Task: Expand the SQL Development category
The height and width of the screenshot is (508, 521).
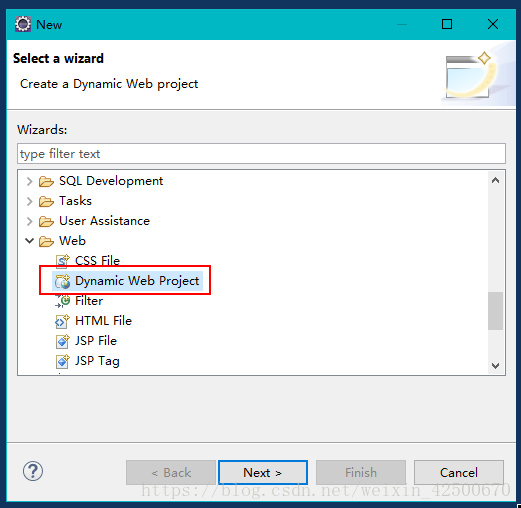Action: pyautogui.click(x=29, y=181)
